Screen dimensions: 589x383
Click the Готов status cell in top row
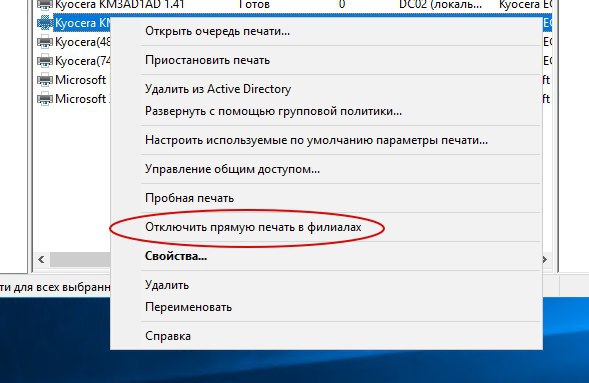tap(254, 5)
